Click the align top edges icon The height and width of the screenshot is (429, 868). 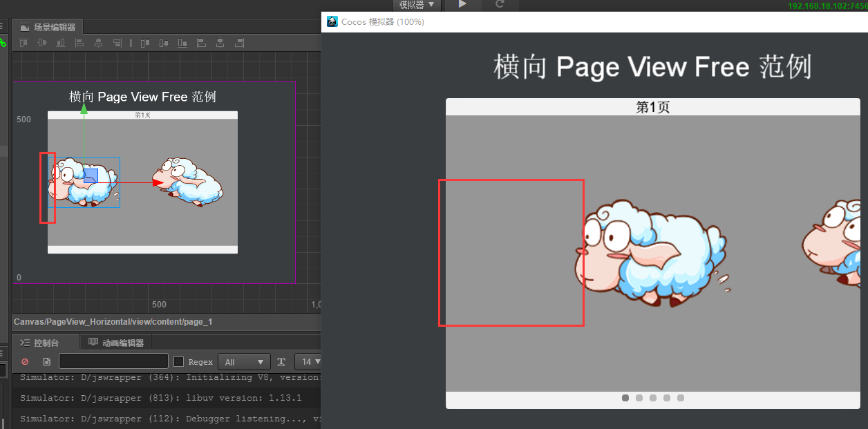coord(23,43)
